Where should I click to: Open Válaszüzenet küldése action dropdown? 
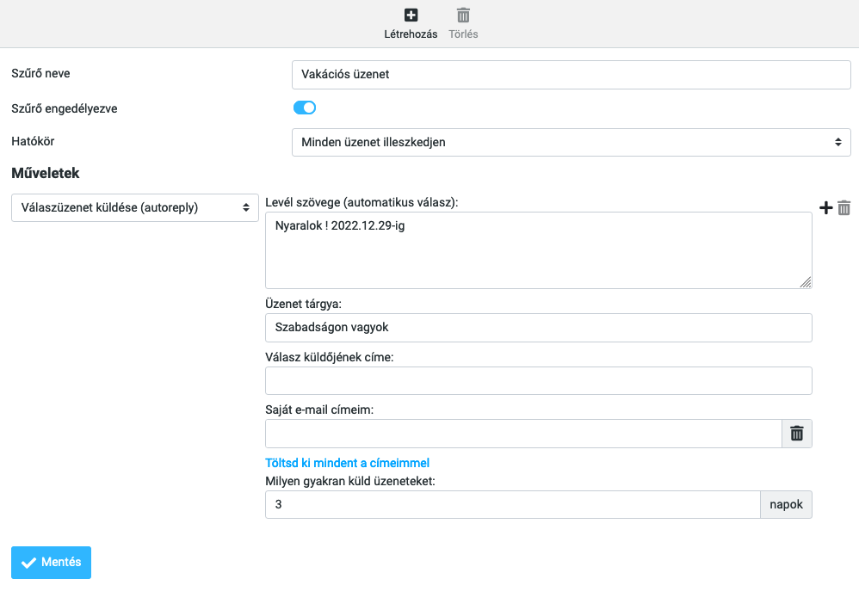coord(135,207)
